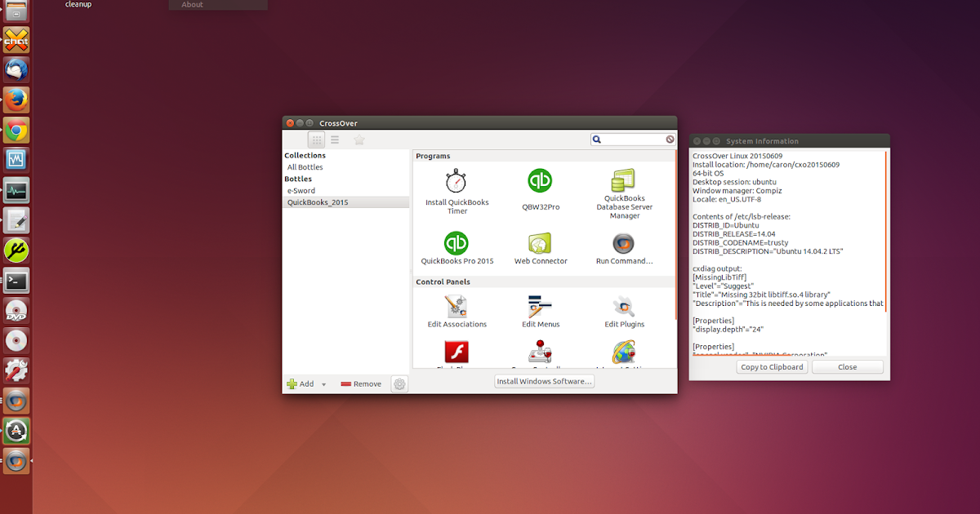
Task: Open the system tools wrench-gear launcher icon
Action: coord(16,371)
